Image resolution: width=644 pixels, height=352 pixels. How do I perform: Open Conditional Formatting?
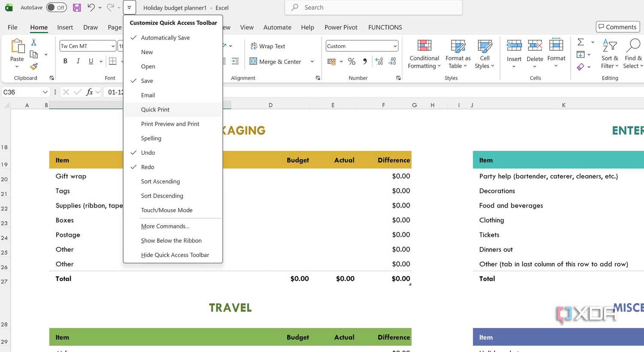(x=424, y=54)
